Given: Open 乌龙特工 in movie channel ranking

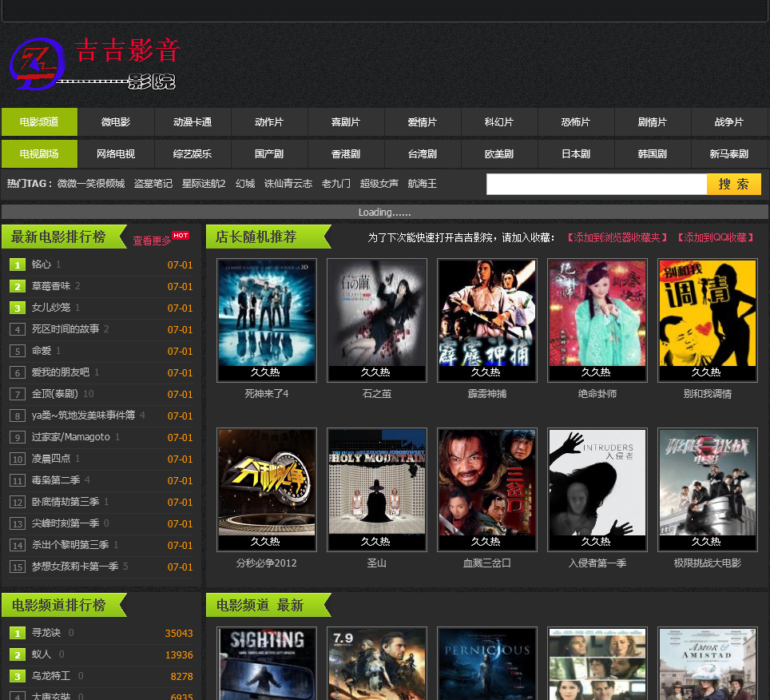Looking at the screenshot, I should click(x=51, y=676).
